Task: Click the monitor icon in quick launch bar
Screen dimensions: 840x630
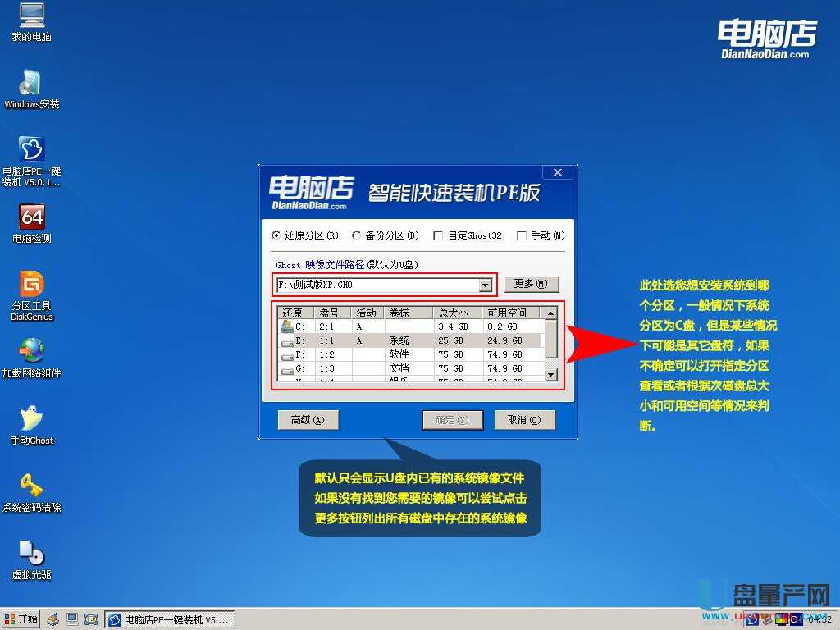Action: pyautogui.click(x=72, y=620)
